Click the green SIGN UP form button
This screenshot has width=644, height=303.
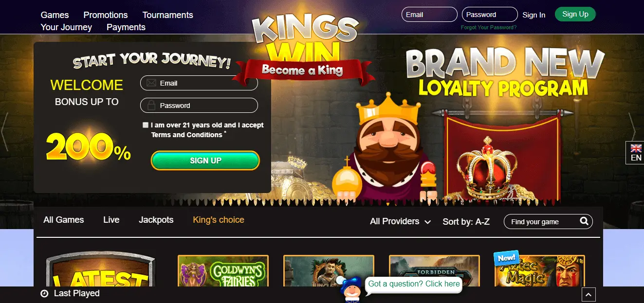tap(205, 160)
